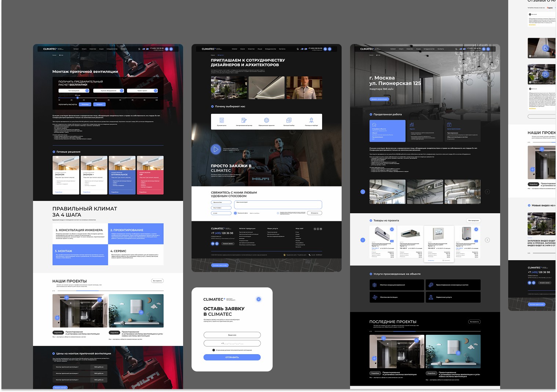The width and height of the screenshot is (557, 392).
Task: Expand the 'Нужное оборудование' dropdown
Action: tap(108, 91)
